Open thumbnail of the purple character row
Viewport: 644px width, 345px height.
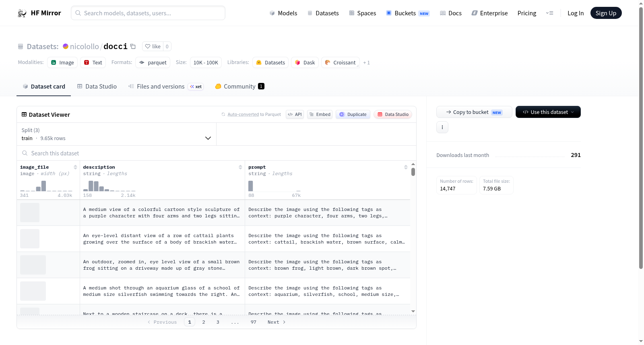[x=30, y=213]
